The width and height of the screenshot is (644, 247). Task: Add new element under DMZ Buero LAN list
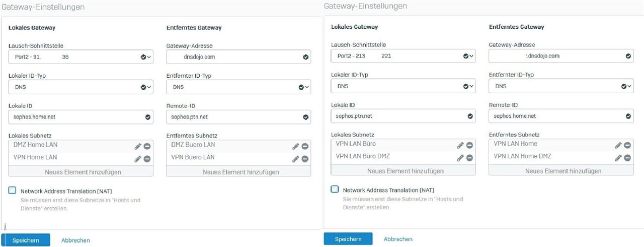(x=238, y=172)
